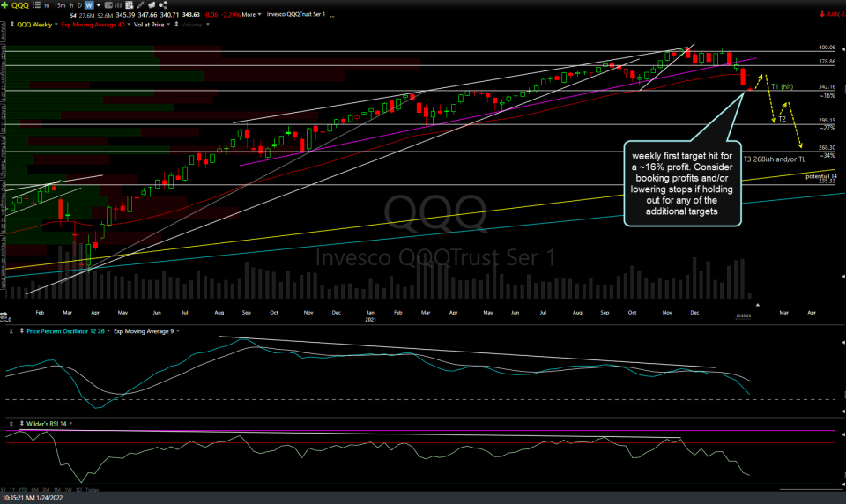This screenshot has height=504, width=846.
Task: Select the T1 (hit) chart annotation
Action: (782, 86)
